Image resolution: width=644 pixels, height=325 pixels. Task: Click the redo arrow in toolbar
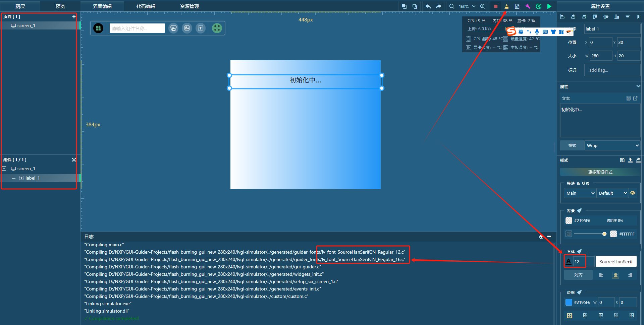(439, 6)
